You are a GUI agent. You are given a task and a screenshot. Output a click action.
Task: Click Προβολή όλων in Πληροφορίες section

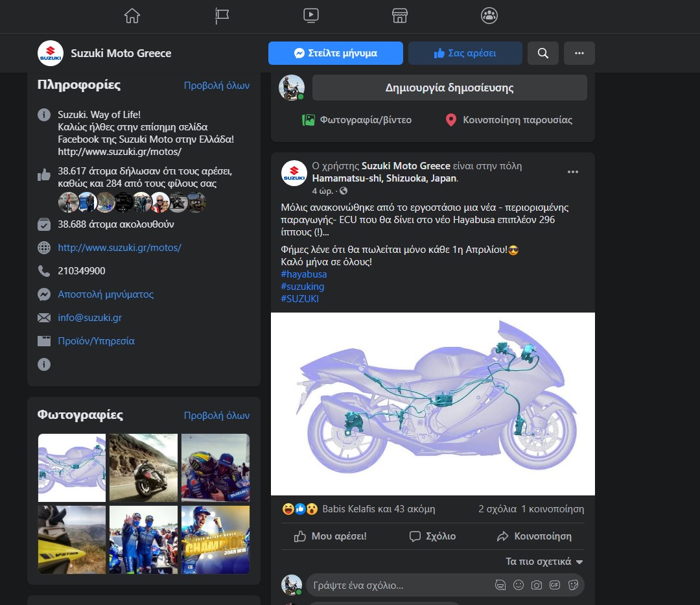tap(216, 86)
